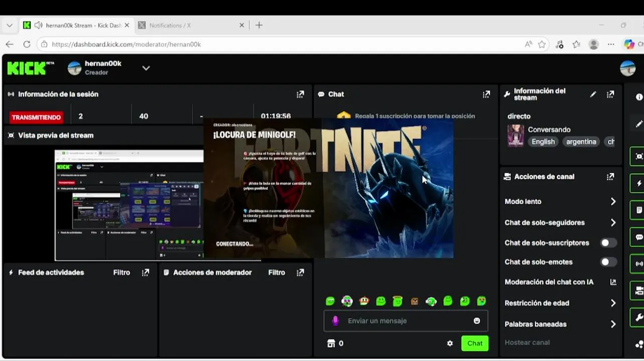Viewport: 644px width, 361px height.
Task: Open the hernan00k creator channel dropdown
Action: click(146, 68)
